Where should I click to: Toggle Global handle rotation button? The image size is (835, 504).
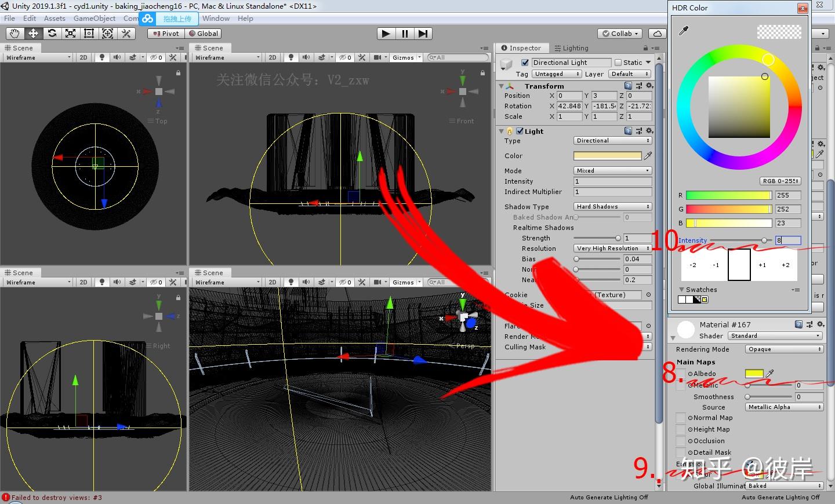[203, 34]
